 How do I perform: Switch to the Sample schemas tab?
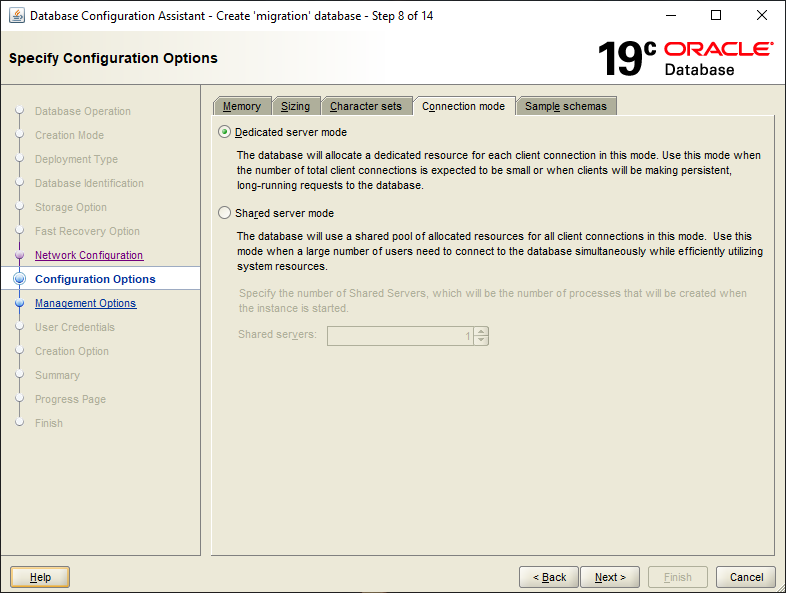[x=566, y=106]
